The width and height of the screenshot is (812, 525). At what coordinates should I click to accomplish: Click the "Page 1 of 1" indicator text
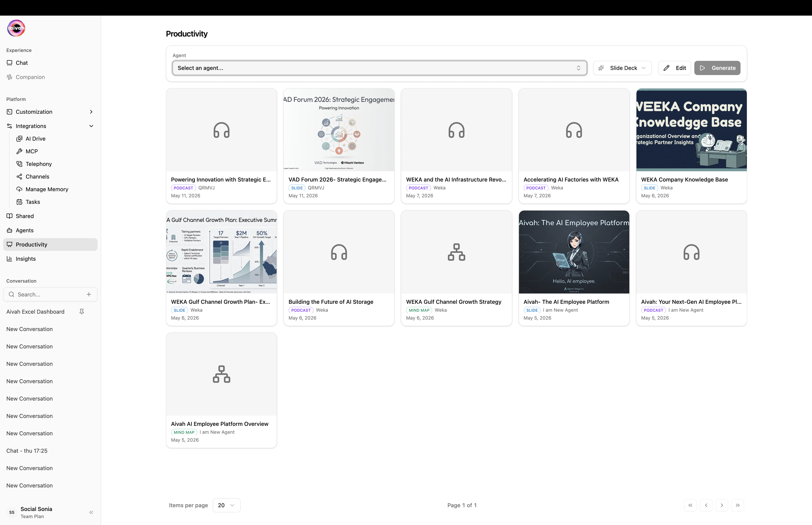(462, 505)
